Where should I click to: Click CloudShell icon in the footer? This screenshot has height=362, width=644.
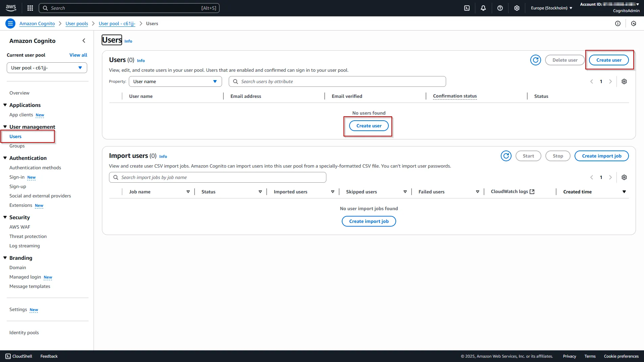point(8,356)
